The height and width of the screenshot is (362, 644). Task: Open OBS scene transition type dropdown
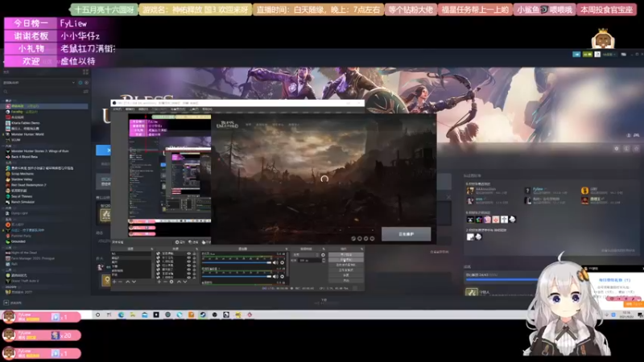coord(306,255)
